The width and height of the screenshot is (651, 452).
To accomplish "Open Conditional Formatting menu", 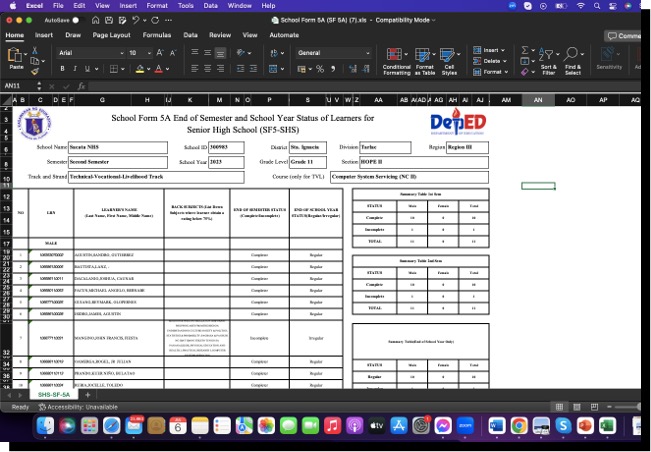I will 396,61.
